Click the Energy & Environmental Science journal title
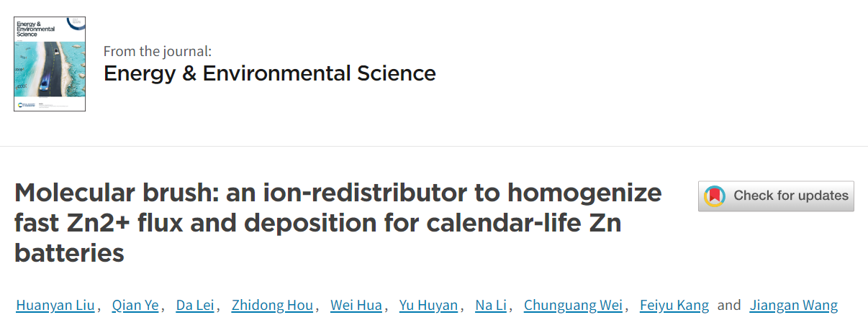The image size is (868, 325). point(270,73)
